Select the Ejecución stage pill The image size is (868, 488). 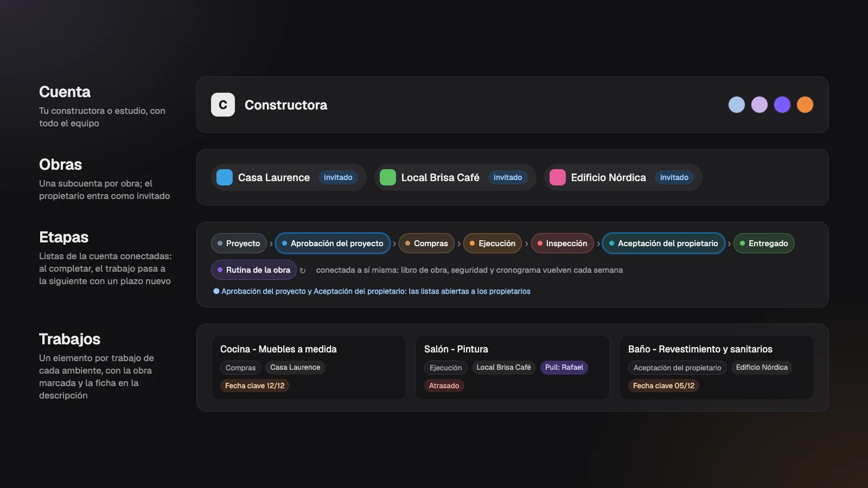click(493, 243)
